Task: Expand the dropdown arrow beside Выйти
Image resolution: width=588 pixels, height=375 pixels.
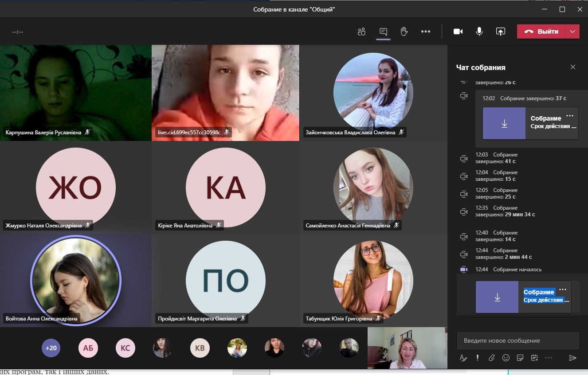Action: coord(572,31)
